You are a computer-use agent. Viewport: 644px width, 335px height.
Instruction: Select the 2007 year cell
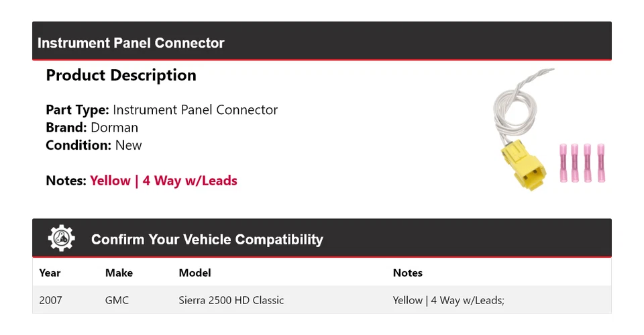(x=50, y=300)
